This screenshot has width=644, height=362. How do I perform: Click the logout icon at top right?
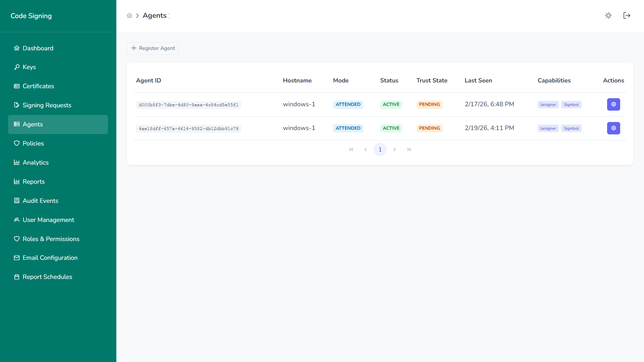[x=627, y=16]
